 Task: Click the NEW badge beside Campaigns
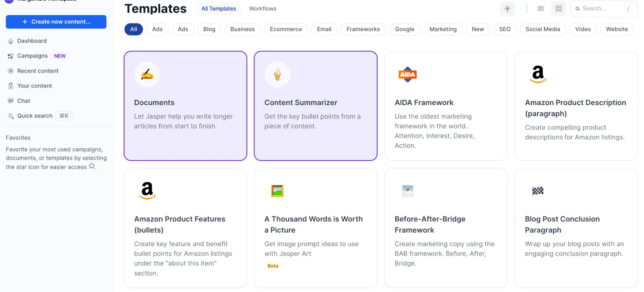(60, 56)
